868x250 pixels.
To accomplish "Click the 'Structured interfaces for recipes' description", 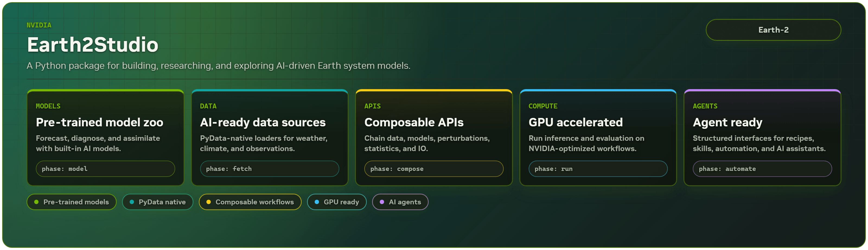I will click(759, 143).
